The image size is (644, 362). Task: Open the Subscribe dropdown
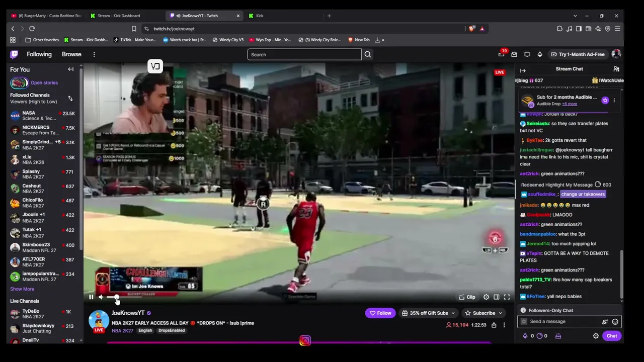(x=484, y=313)
